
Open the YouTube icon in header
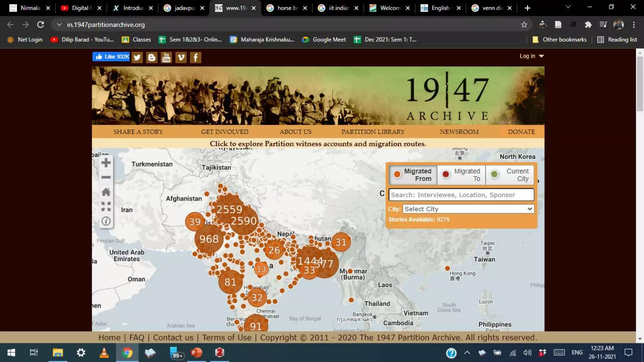[x=166, y=58]
